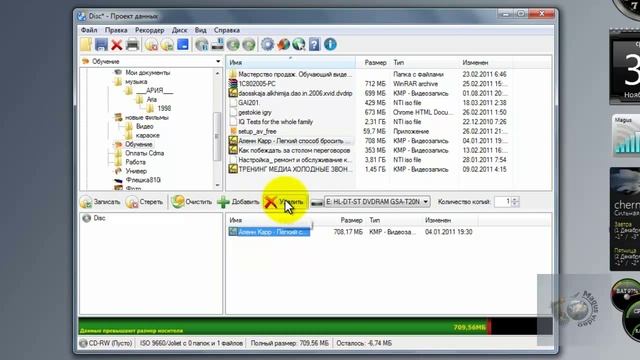Click CD-RW (Пусто) status bar entry
This screenshot has width=640, height=360.
107,343
